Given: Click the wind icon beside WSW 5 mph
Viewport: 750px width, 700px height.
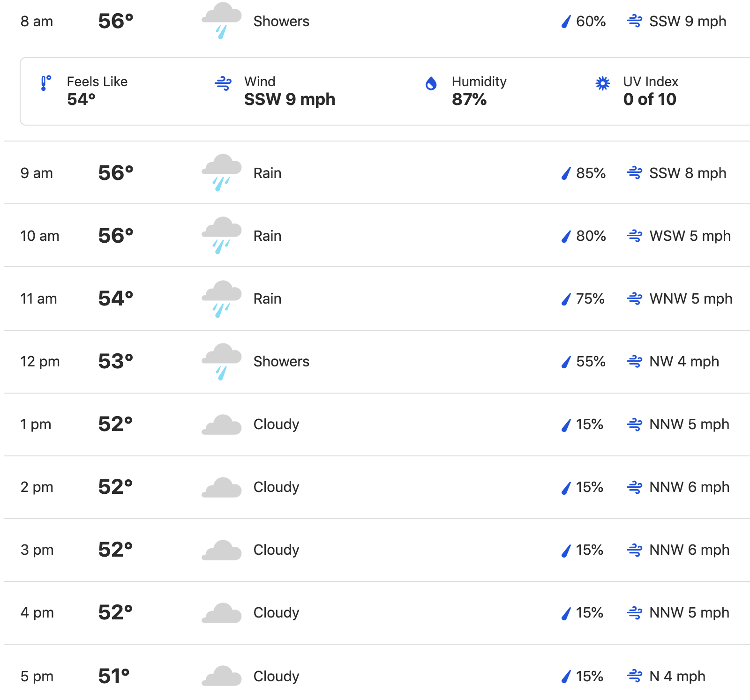Looking at the screenshot, I should coord(635,236).
